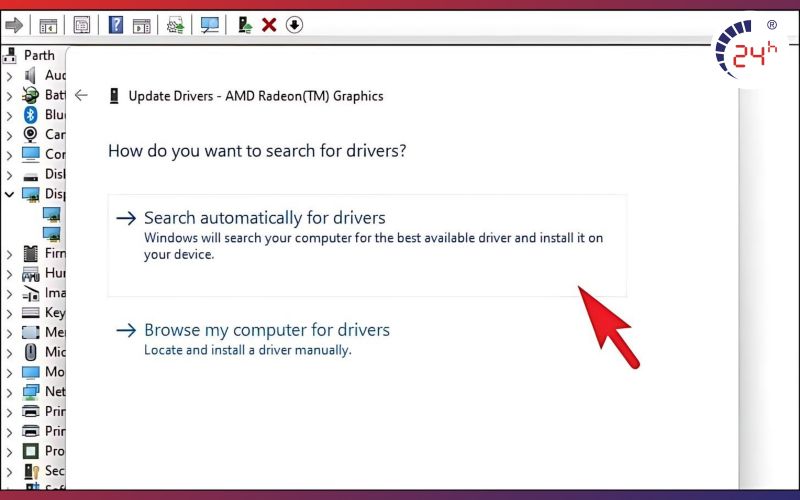Select the Bluetooth icon in device tree
The height and width of the screenshot is (500, 800).
click(30, 115)
